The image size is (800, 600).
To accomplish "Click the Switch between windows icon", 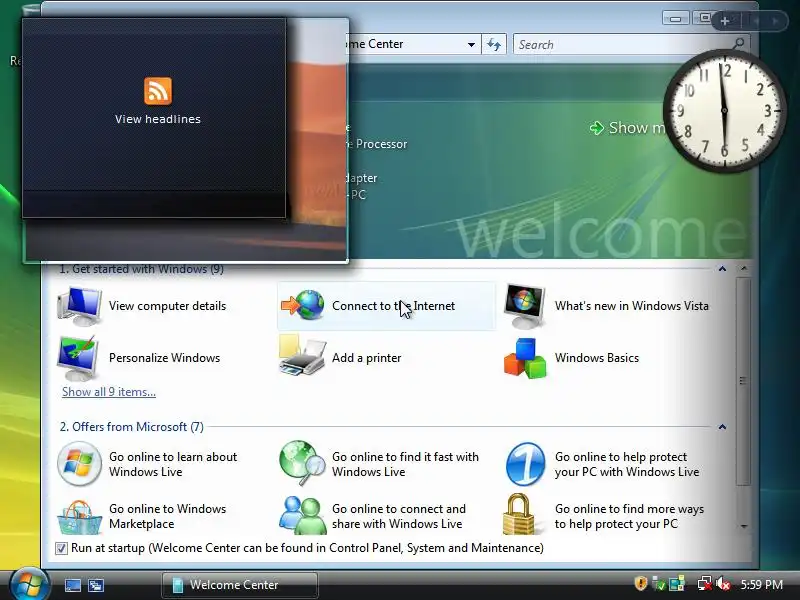I will tap(95, 585).
